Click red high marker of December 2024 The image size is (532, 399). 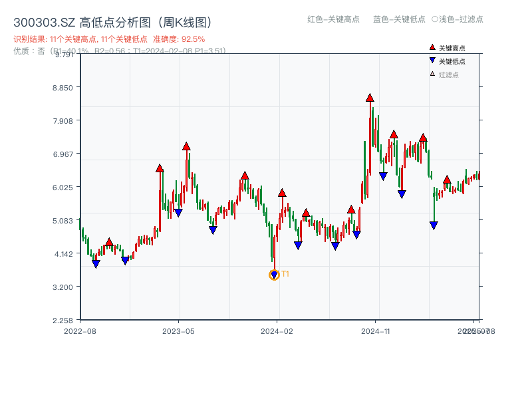(x=394, y=134)
